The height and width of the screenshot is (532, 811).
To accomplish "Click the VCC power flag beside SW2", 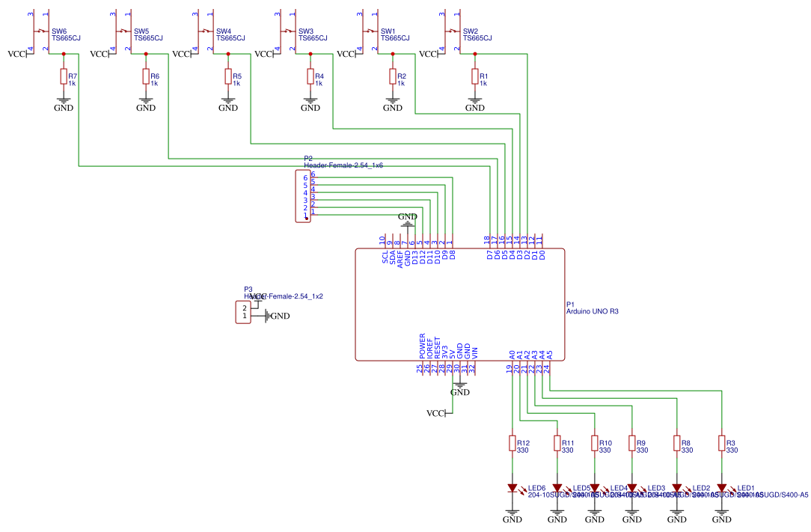I will click(432, 54).
